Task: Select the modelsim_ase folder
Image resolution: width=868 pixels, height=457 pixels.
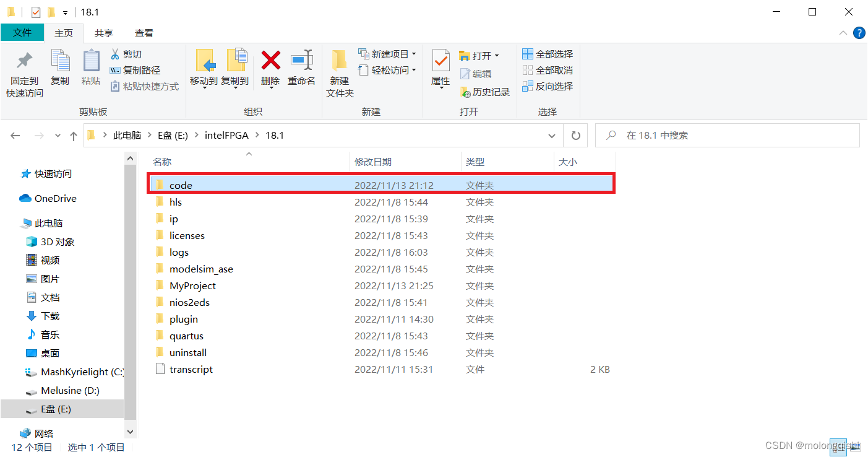Action: 381,269
